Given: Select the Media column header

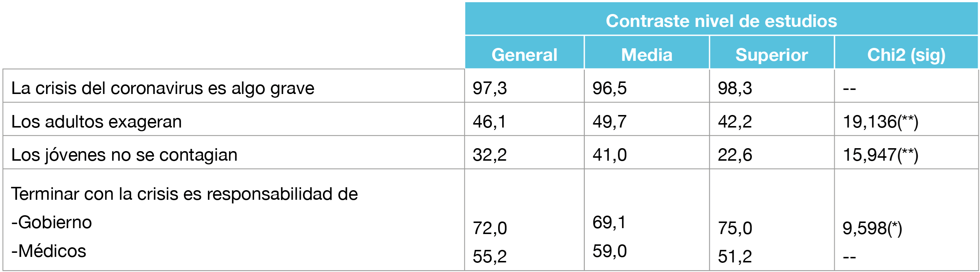Looking at the screenshot, I should coord(646,55).
